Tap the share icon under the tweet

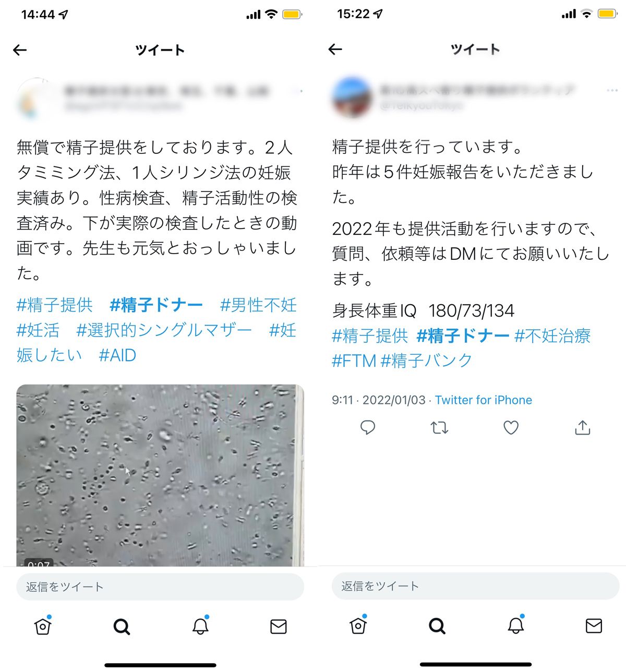tap(582, 427)
